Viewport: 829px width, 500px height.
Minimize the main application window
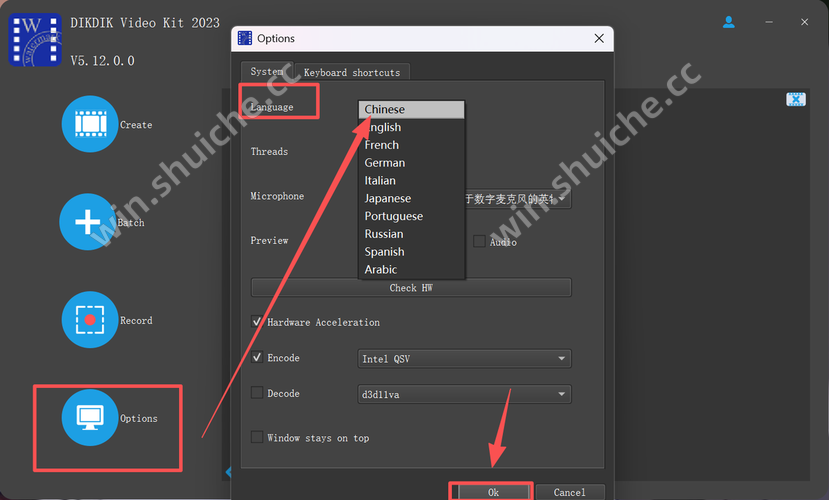click(x=769, y=22)
